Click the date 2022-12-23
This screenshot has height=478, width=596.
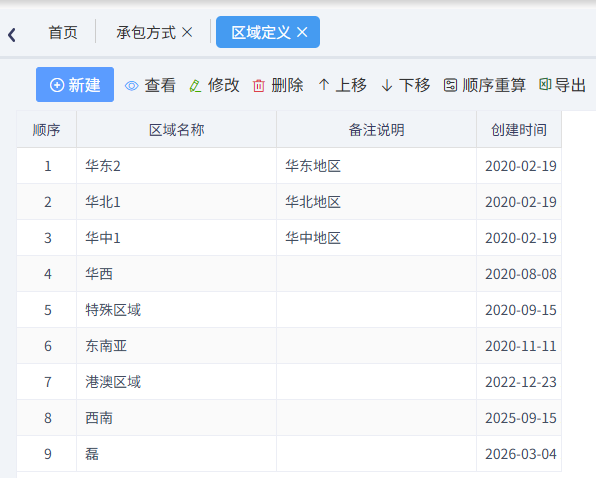click(x=521, y=382)
